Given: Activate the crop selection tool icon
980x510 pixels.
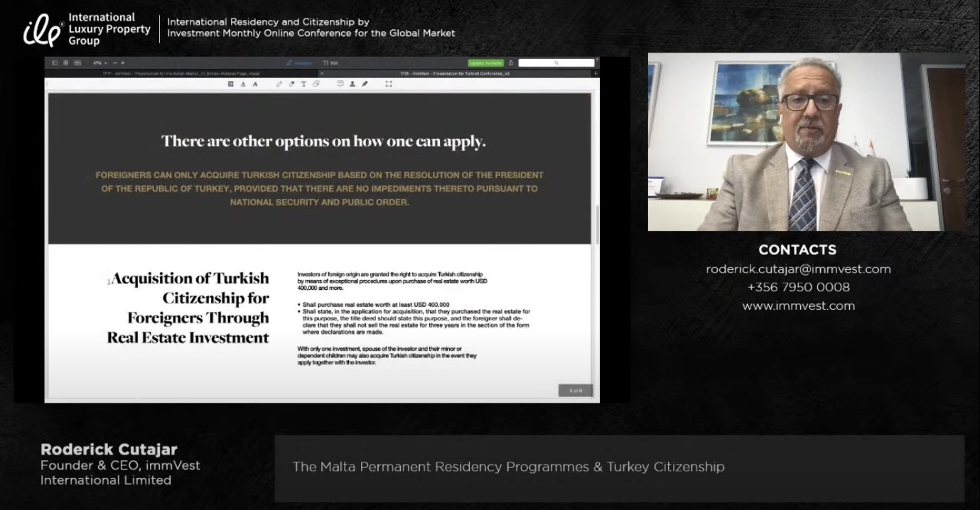Looking at the screenshot, I should 389,84.
